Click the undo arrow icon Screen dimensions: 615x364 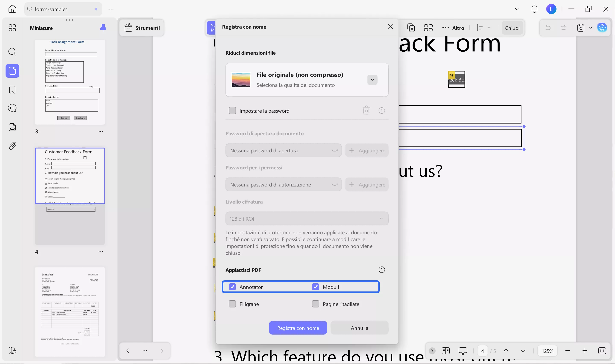(x=548, y=28)
